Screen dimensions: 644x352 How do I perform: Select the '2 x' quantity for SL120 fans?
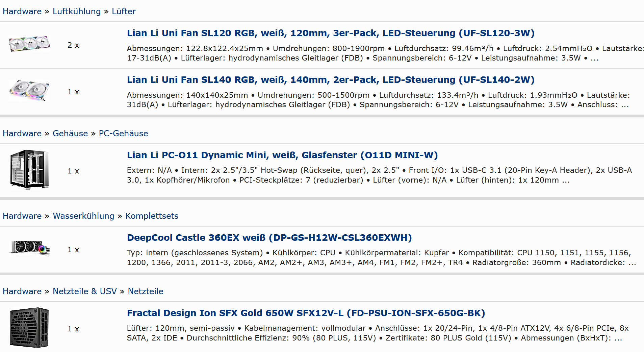click(x=73, y=45)
